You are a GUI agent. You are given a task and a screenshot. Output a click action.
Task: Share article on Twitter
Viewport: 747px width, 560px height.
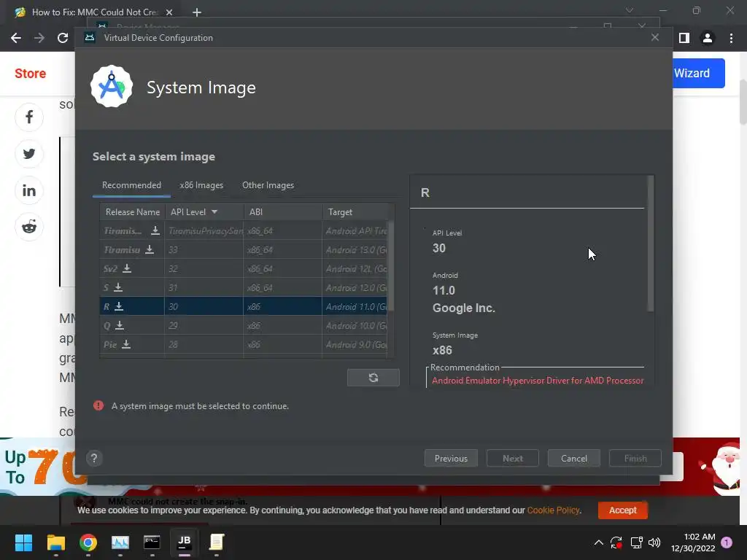pos(29,154)
